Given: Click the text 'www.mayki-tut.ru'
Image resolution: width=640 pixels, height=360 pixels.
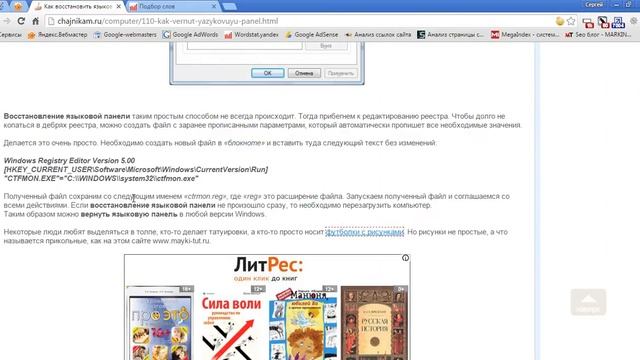Looking at the screenshot, I should pyautogui.click(x=181, y=241).
